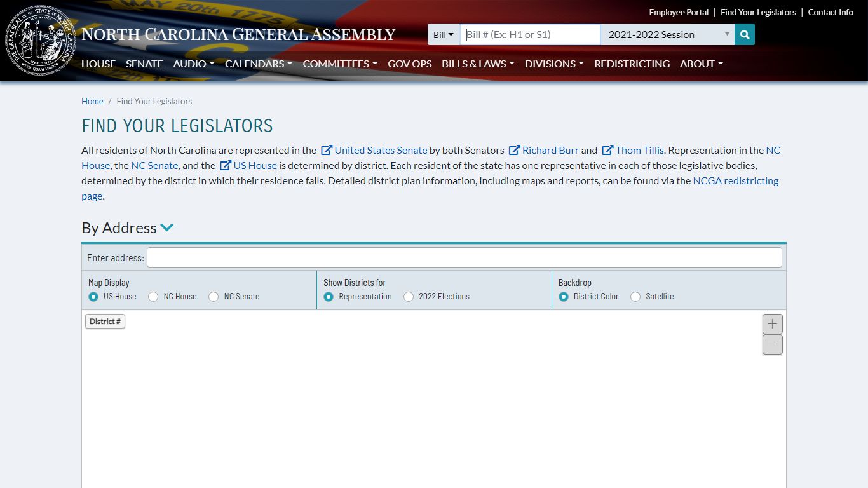Image resolution: width=868 pixels, height=488 pixels.
Task: Open the NCGA redistricting page link
Action: tap(736, 180)
